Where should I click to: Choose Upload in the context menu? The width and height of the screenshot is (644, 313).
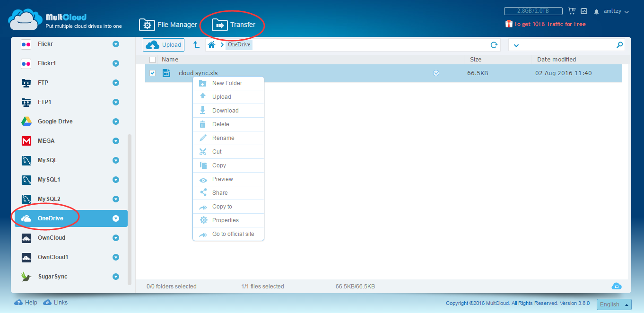click(228, 97)
